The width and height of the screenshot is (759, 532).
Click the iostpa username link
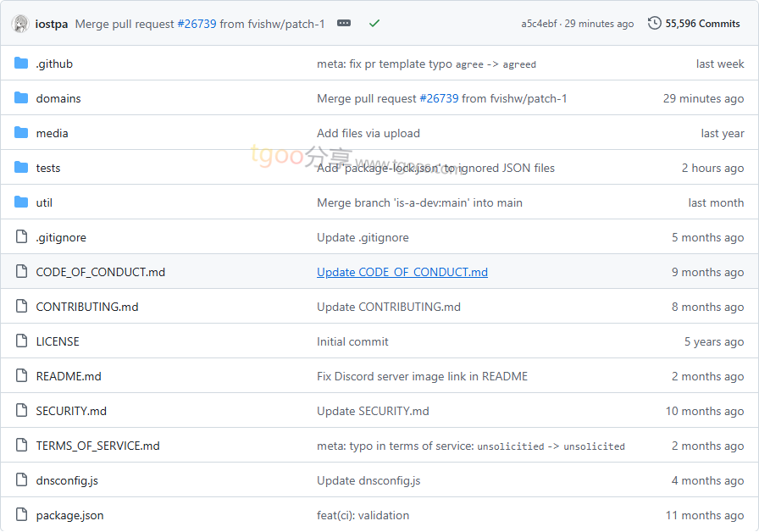52,24
